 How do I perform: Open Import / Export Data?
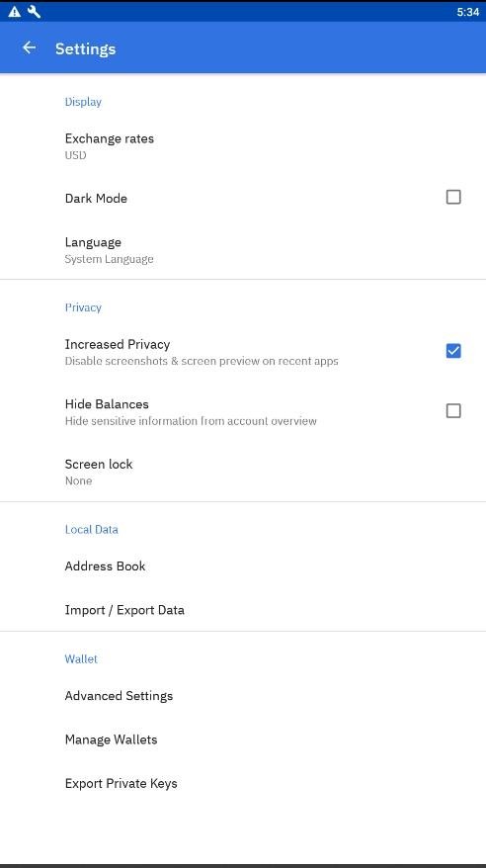[x=243, y=610]
